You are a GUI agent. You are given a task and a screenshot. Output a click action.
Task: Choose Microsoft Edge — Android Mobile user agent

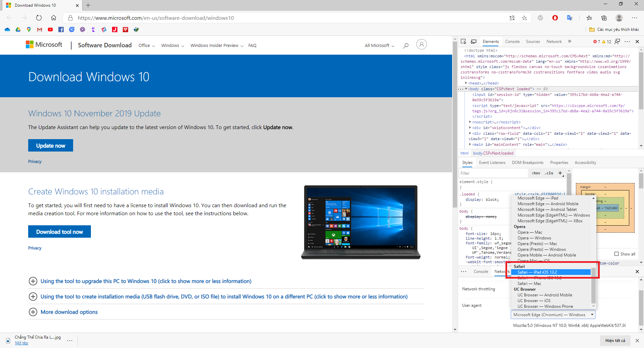click(x=548, y=204)
